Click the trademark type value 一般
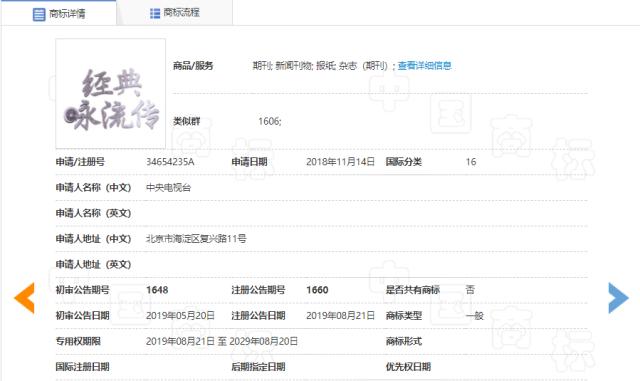 (x=475, y=316)
